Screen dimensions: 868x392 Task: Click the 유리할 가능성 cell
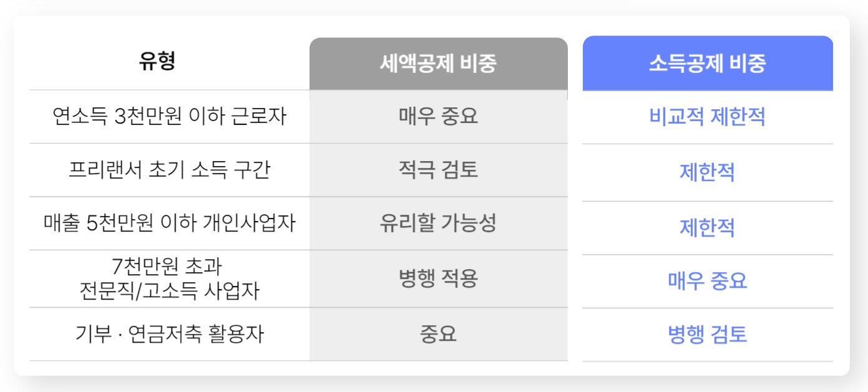(x=438, y=223)
